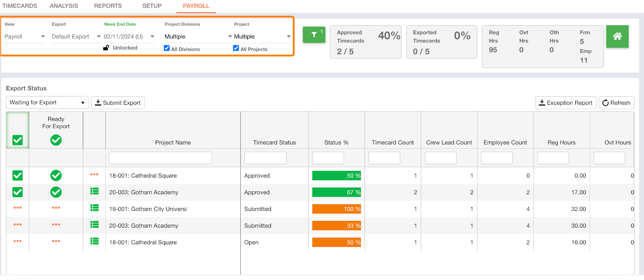
Task: Click ready-for-export dots in submitted Gotham Academy row
Action: click(x=56, y=224)
